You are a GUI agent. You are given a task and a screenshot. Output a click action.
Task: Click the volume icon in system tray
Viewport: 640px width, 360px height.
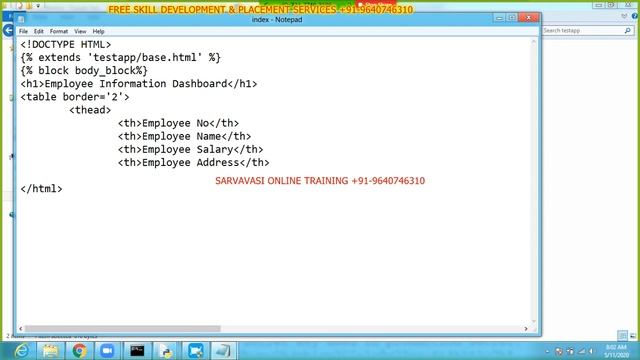point(591,351)
